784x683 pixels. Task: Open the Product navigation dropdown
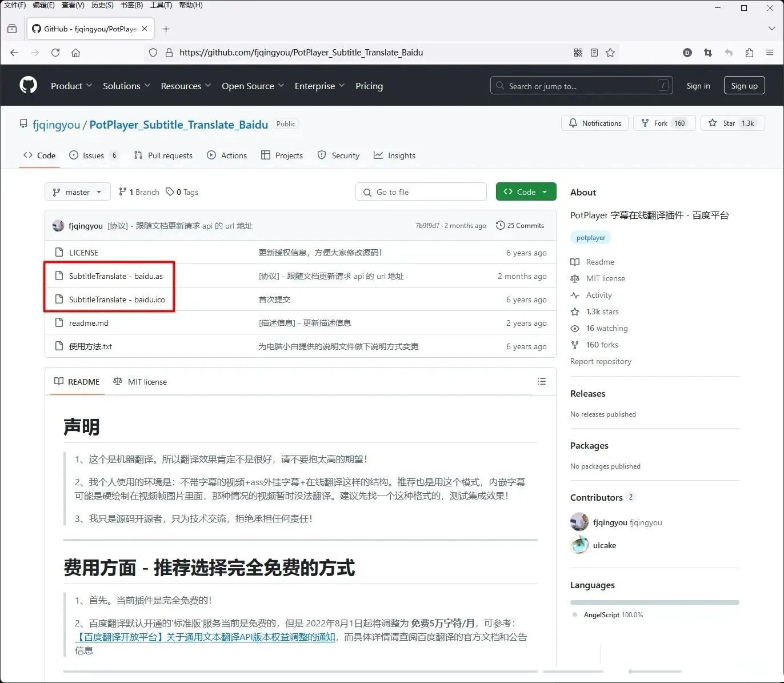[x=71, y=86]
